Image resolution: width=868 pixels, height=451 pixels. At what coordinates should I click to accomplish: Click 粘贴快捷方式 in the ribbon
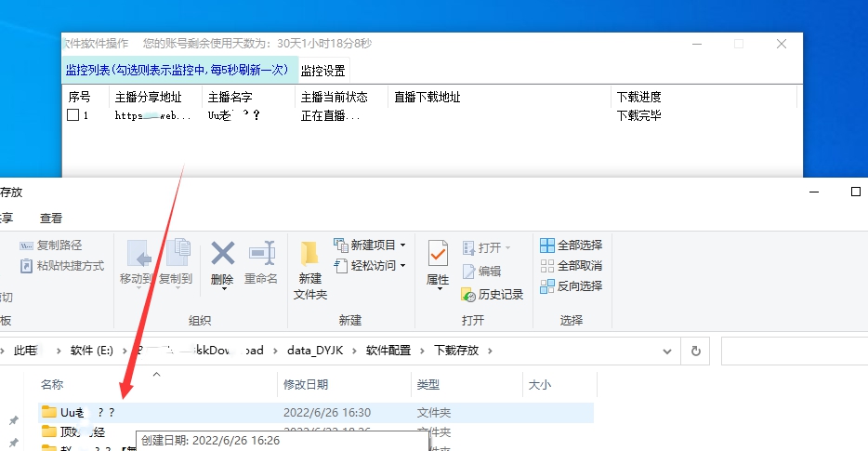62,266
